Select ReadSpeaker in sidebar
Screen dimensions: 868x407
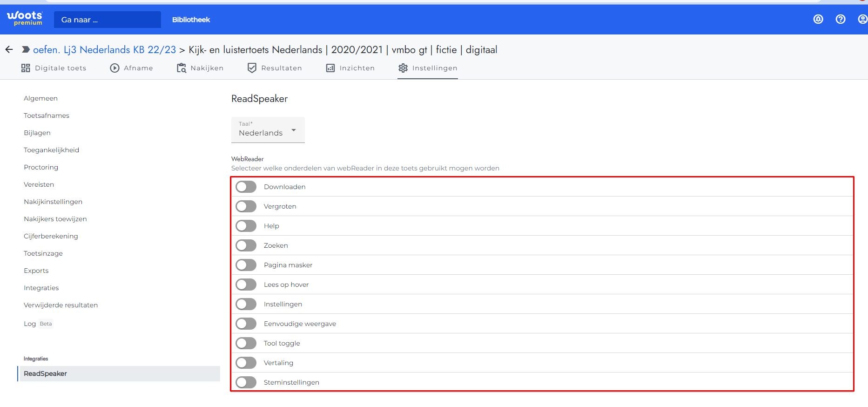[x=119, y=373]
